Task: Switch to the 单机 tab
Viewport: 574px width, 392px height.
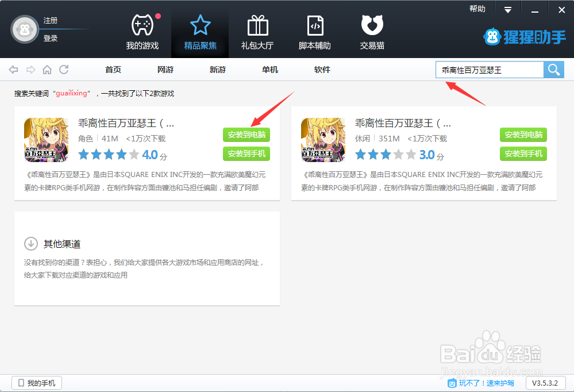Action: click(x=270, y=70)
